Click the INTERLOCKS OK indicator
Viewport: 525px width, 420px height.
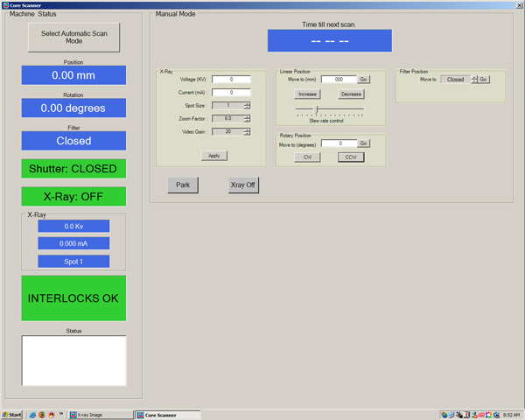[x=73, y=298]
